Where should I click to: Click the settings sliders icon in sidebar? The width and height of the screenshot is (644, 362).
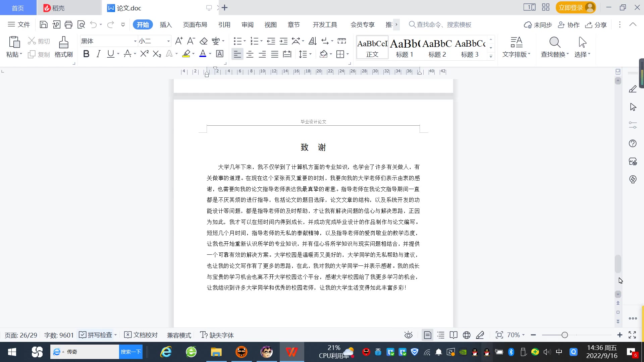[x=633, y=125]
